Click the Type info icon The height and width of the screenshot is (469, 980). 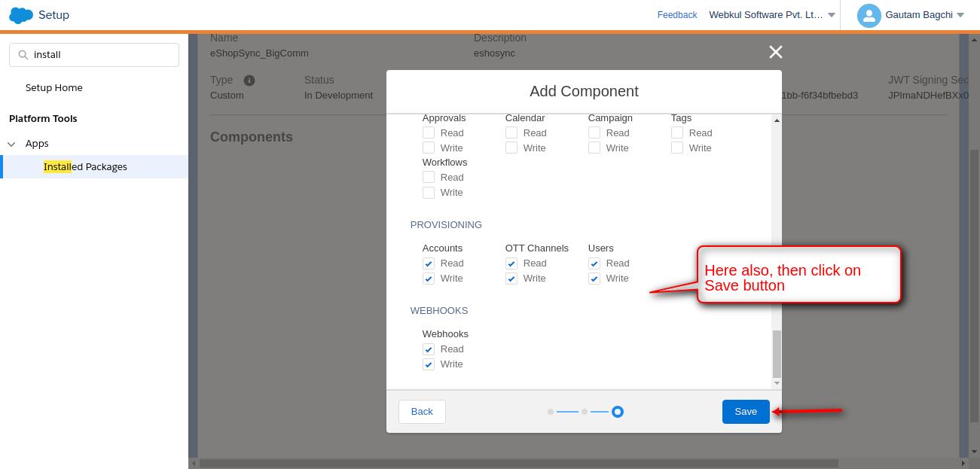point(249,81)
